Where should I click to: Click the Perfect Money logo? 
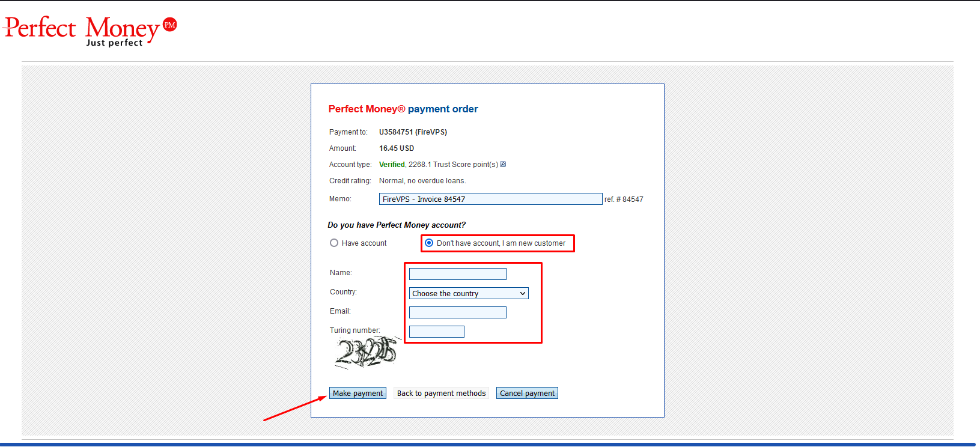(x=90, y=31)
